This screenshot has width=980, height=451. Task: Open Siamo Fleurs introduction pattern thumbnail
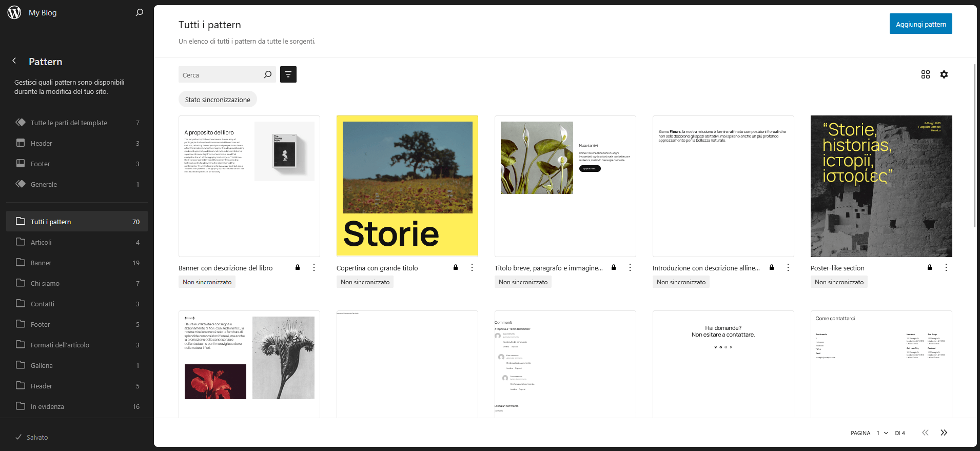[x=723, y=186]
